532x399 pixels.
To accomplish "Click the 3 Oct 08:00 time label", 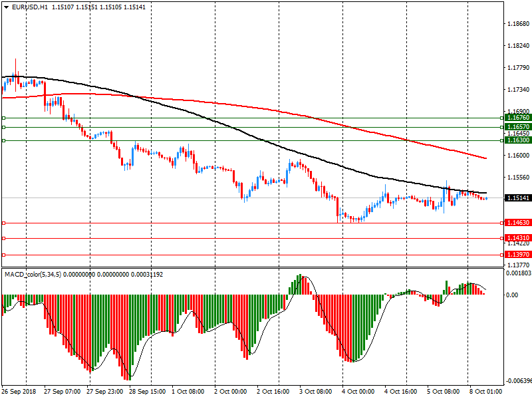I will pyautogui.click(x=315, y=392).
